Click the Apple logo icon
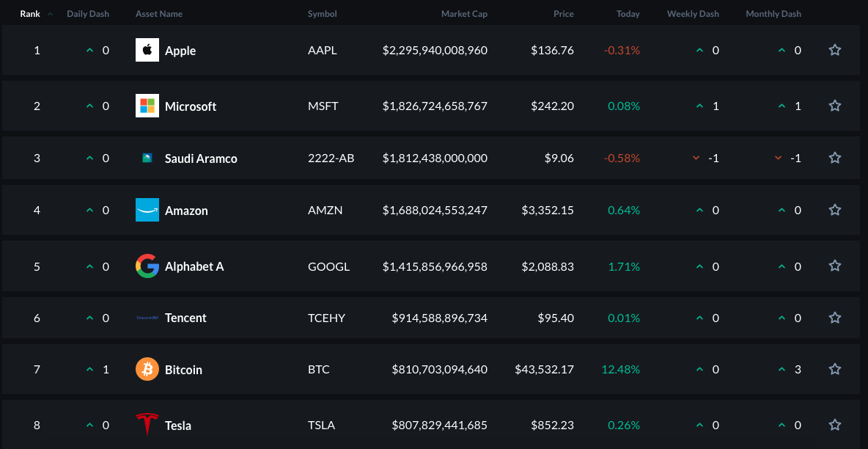This screenshot has height=449, width=868. [x=147, y=50]
